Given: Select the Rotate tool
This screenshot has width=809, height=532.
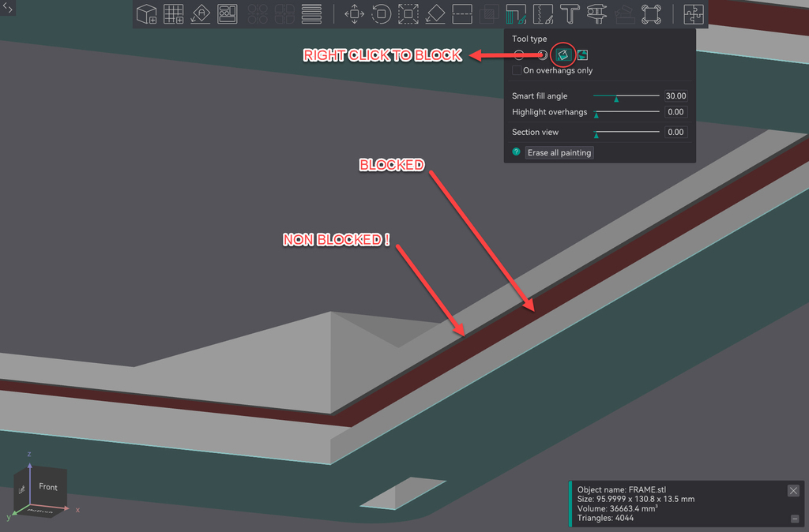Looking at the screenshot, I should [382, 14].
